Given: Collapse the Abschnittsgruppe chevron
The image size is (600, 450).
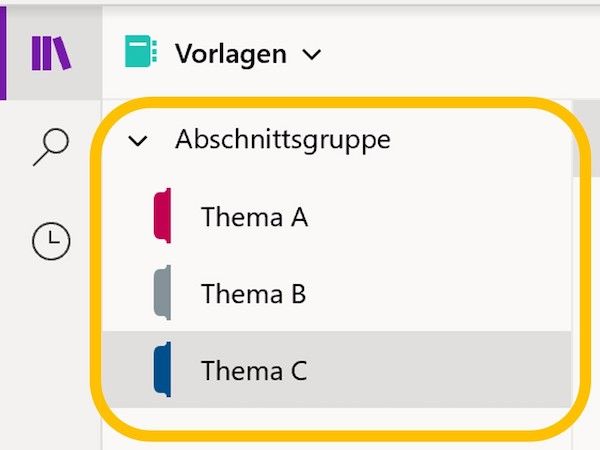Looking at the screenshot, I should 139,141.
